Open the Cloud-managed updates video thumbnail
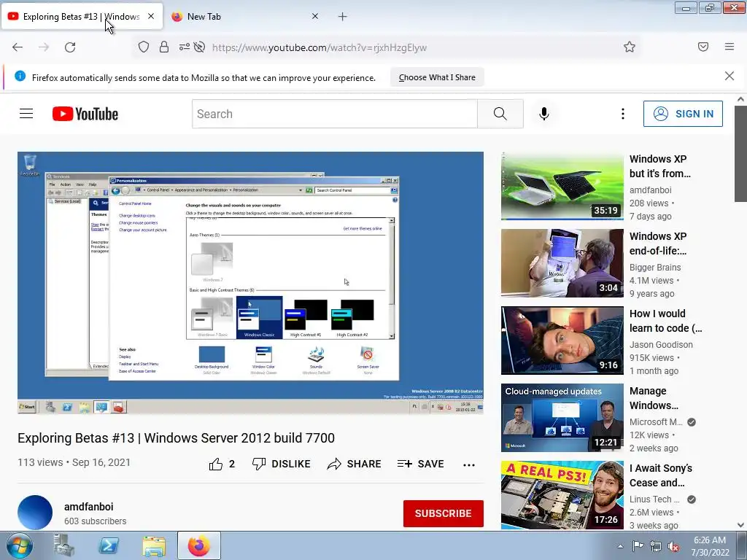This screenshot has width=747, height=560. pos(562,418)
